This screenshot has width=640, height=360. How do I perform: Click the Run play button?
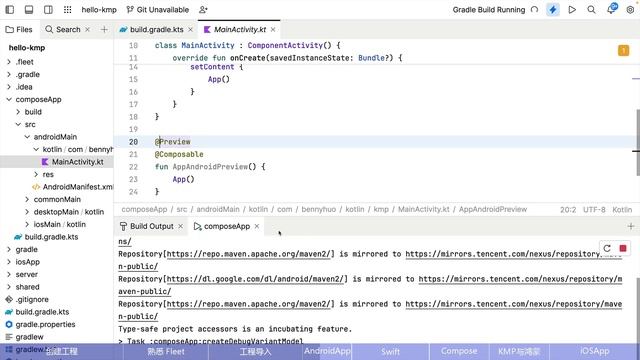click(x=572, y=10)
